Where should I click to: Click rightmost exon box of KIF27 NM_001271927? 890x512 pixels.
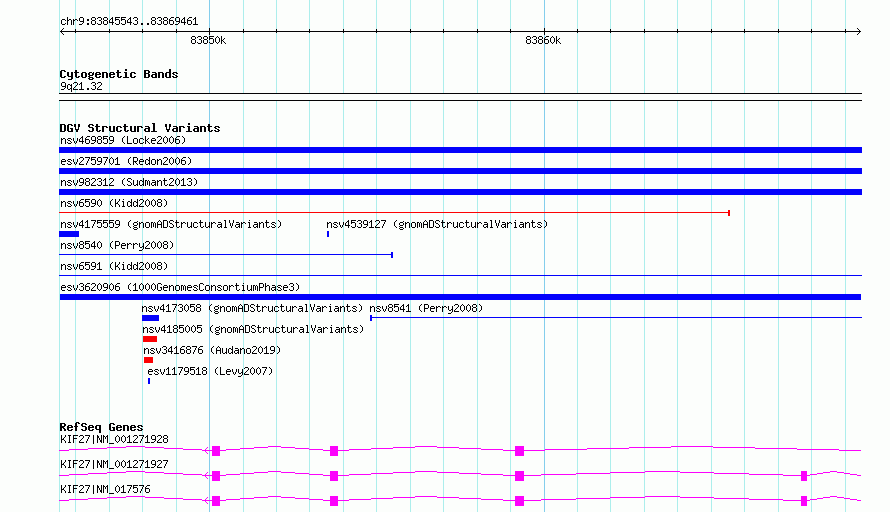(x=804, y=476)
